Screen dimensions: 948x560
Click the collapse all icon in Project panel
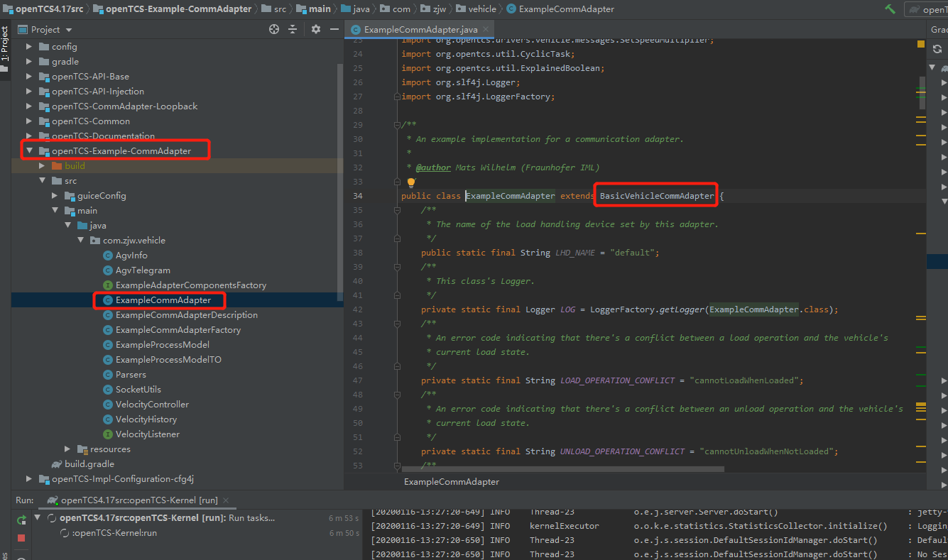point(293,29)
